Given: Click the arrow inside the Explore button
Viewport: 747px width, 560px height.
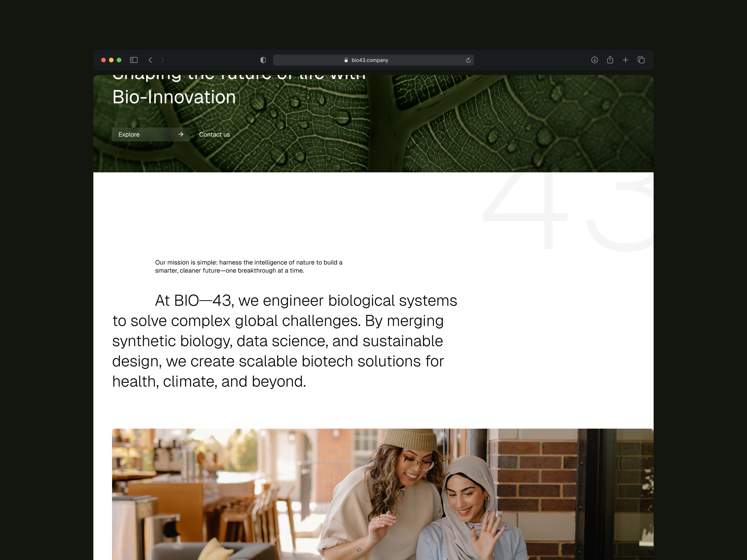Looking at the screenshot, I should tap(181, 134).
